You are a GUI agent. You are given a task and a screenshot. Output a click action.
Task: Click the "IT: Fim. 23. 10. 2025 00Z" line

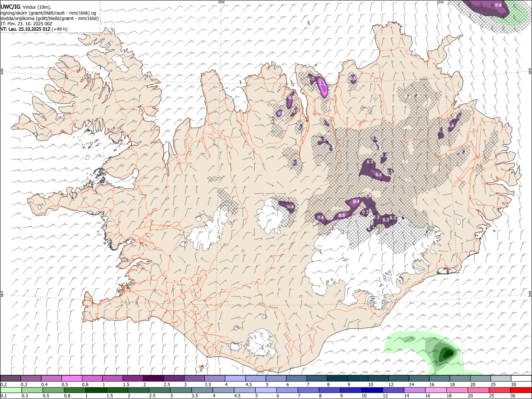click(27, 24)
